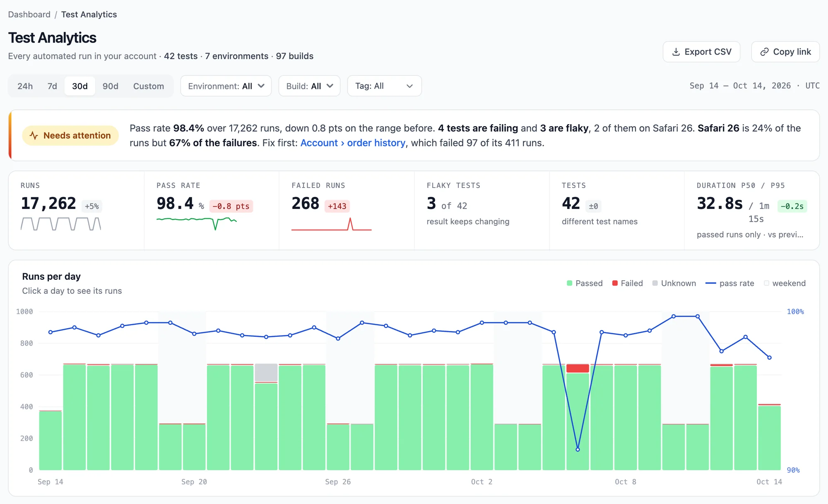Click the last pass rate data point
The width and height of the screenshot is (828, 504).
769,358
